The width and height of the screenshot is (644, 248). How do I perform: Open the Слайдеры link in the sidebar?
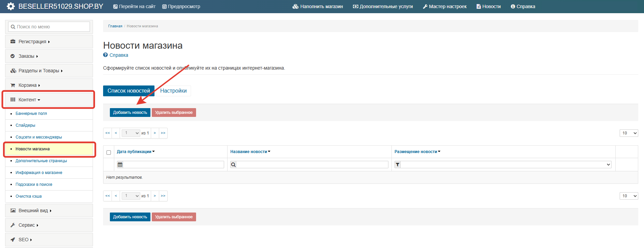25,125
